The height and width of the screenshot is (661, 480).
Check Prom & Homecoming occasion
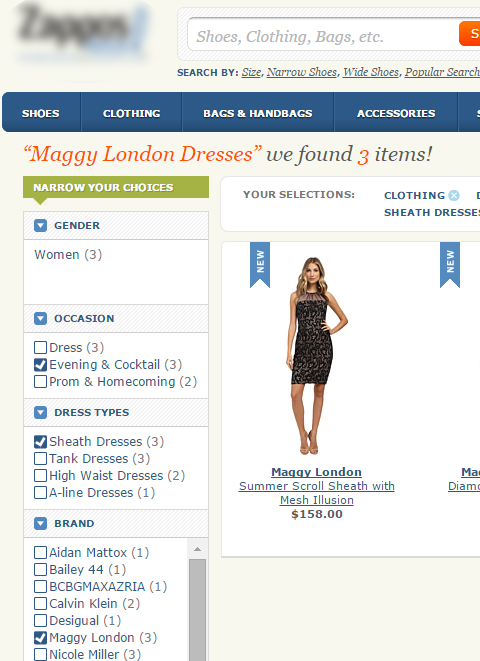tap(40, 382)
